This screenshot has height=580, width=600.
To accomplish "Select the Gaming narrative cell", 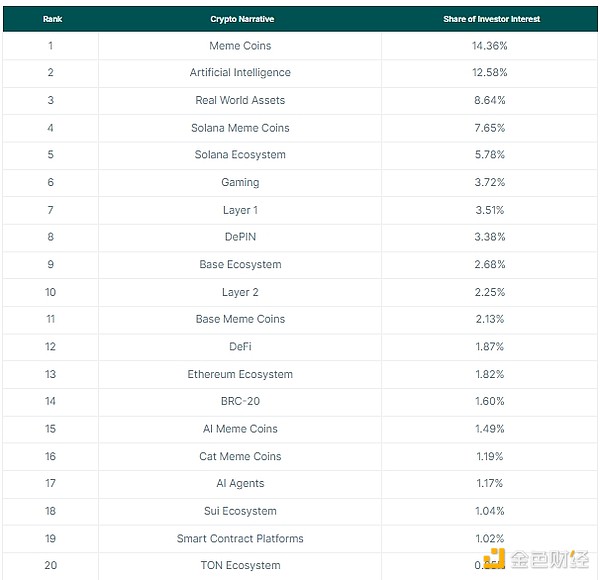I will pyautogui.click(x=240, y=183).
